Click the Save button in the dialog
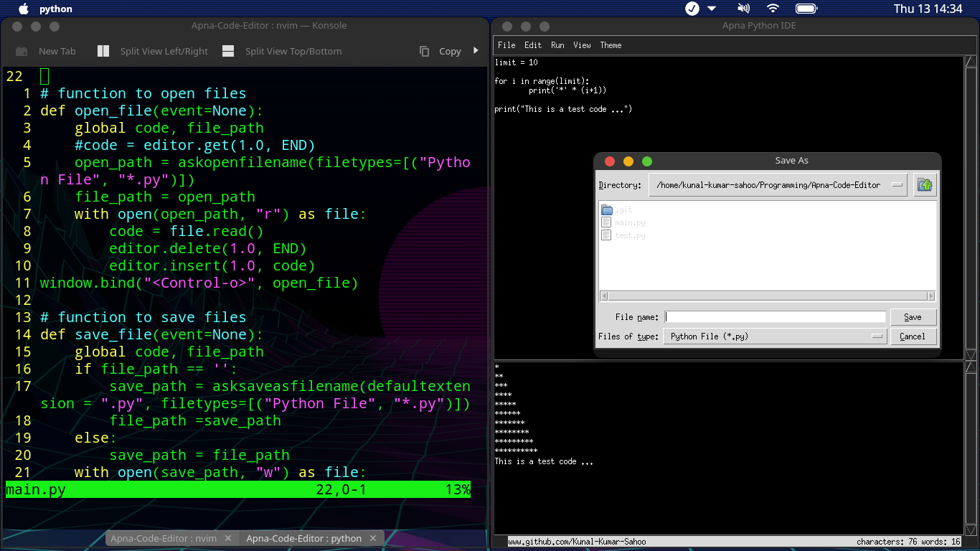The width and height of the screenshot is (980, 551). 913,317
